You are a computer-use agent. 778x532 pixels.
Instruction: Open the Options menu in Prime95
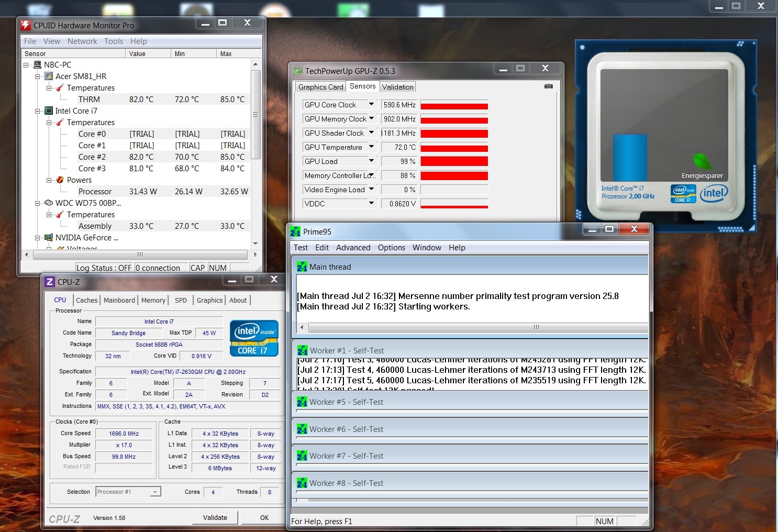tap(392, 248)
